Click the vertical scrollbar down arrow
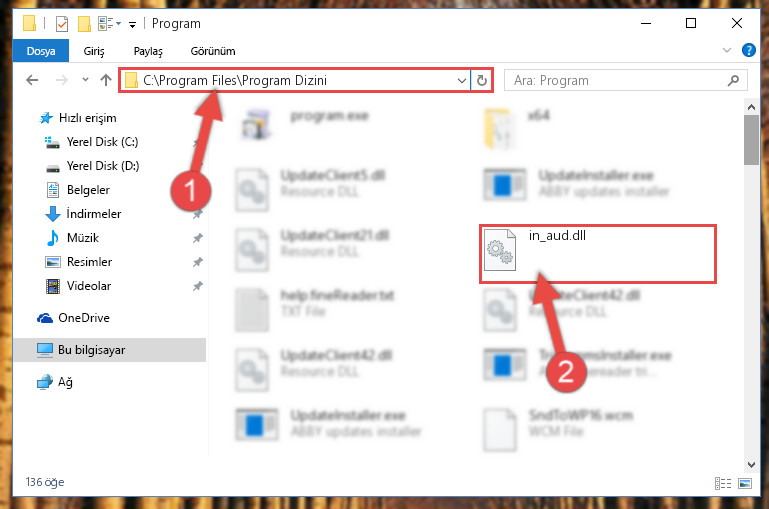 751,464
